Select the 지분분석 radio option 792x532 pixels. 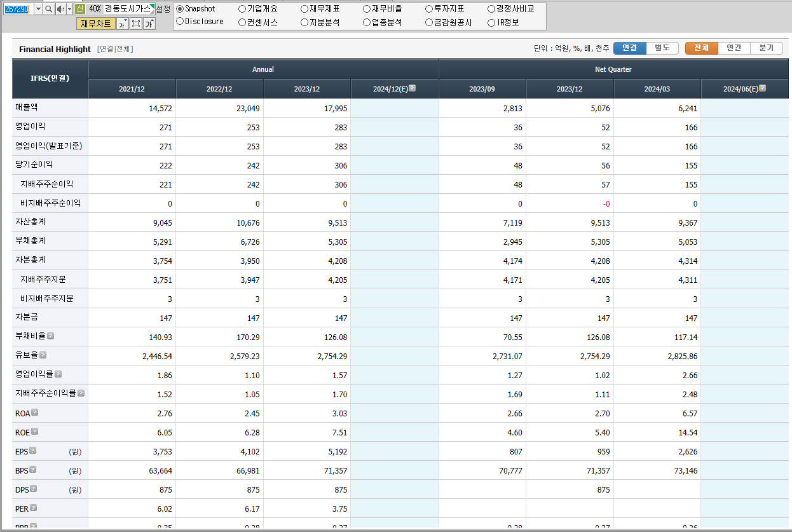coord(304,22)
